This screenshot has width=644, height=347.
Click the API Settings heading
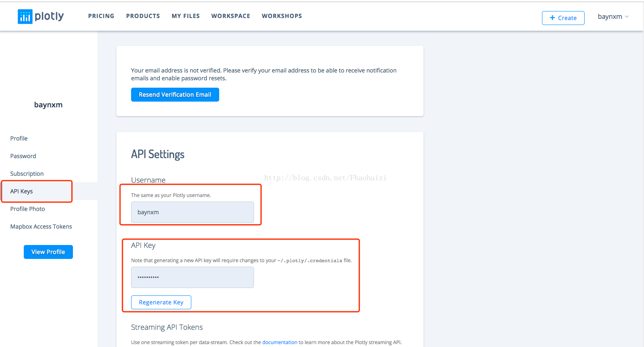[158, 154]
